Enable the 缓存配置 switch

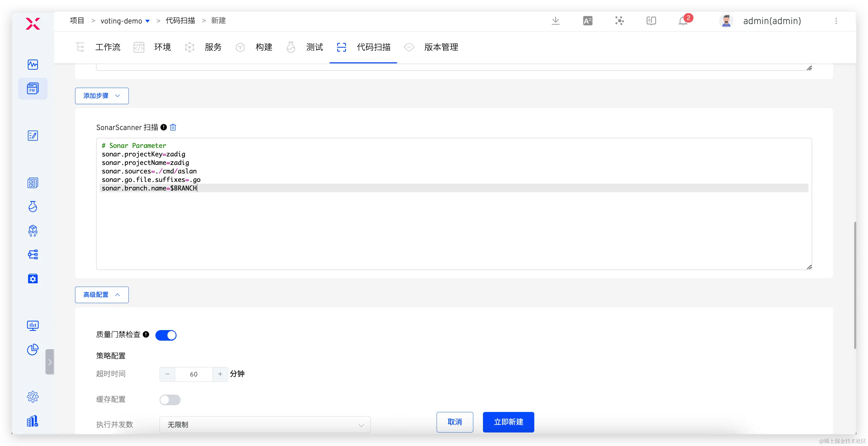[170, 400]
